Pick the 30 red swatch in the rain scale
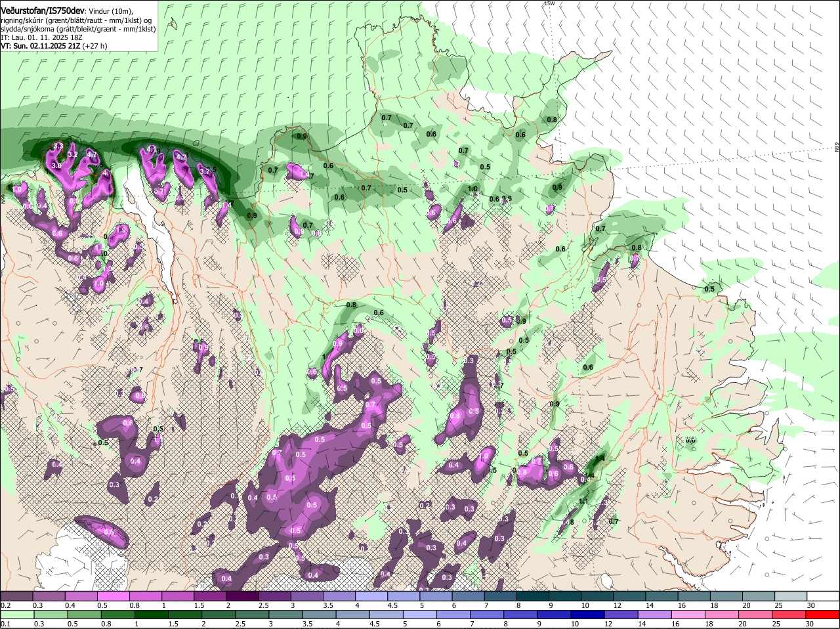This screenshot has width=840, height=629. 824,615
